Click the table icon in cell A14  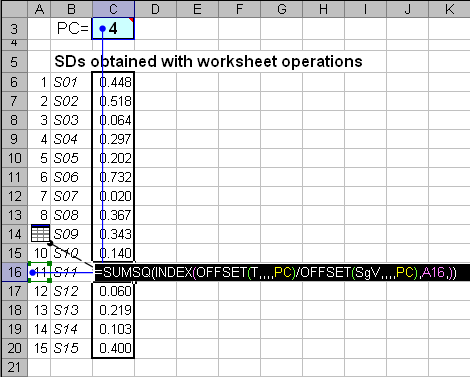[40, 233]
